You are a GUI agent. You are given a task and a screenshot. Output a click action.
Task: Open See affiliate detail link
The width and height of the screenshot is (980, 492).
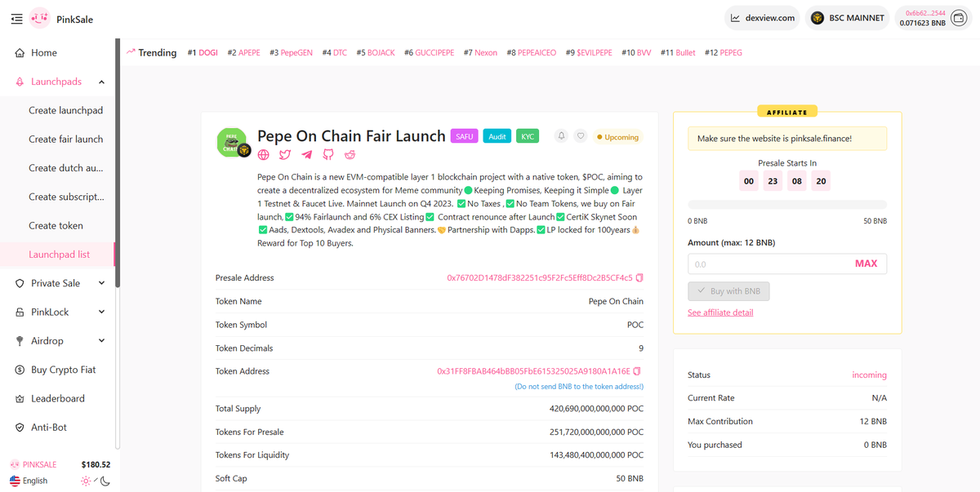720,312
